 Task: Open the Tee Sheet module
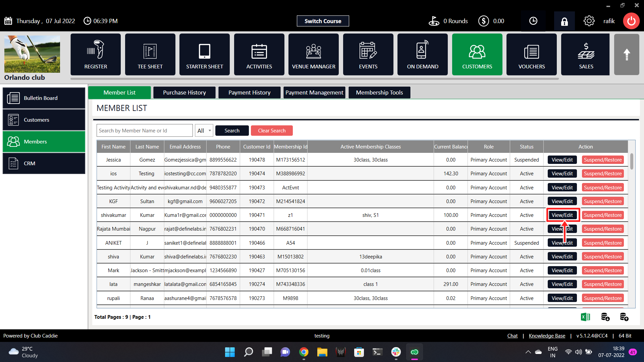tap(150, 54)
